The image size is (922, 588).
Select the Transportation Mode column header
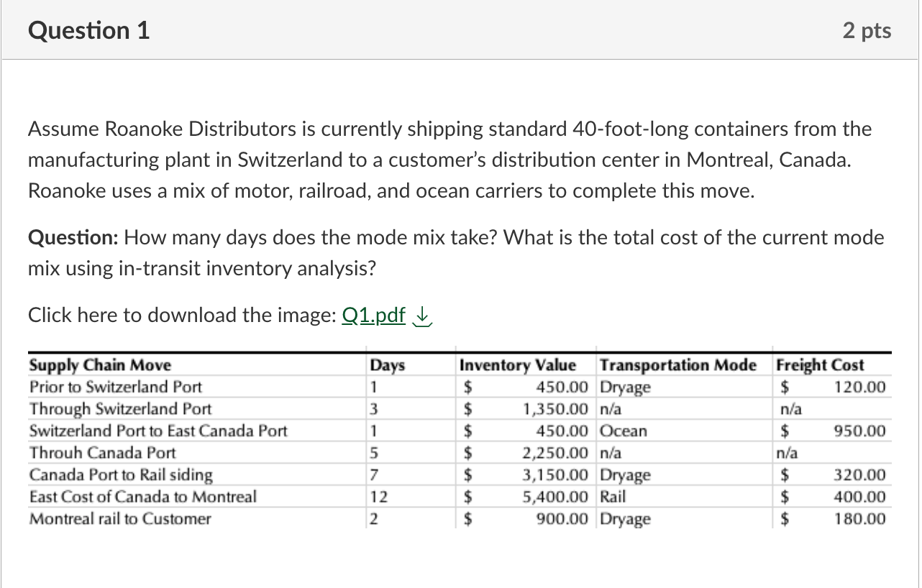point(677,365)
